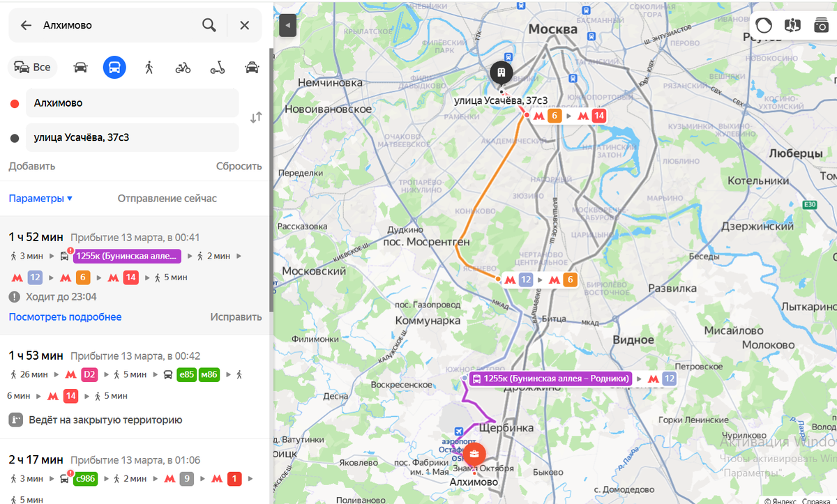Open the photos layer camera icon
Screen dimensions: 837x504
pyautogui.click(x=822, y=25)
